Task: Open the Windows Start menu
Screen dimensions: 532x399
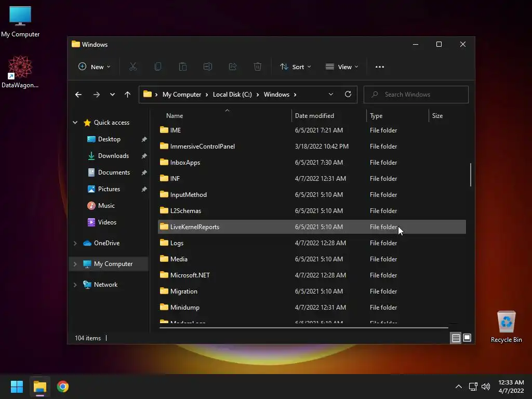Action: coord(17,387)
